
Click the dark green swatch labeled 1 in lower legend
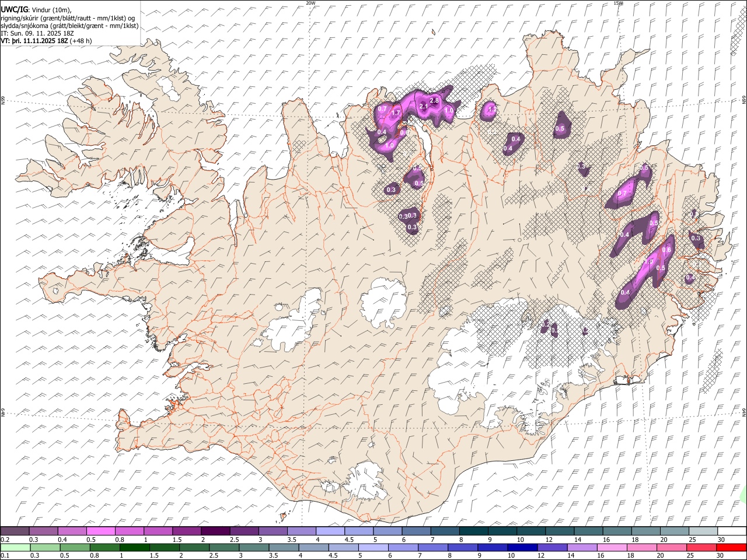click(x=135, y=547)
